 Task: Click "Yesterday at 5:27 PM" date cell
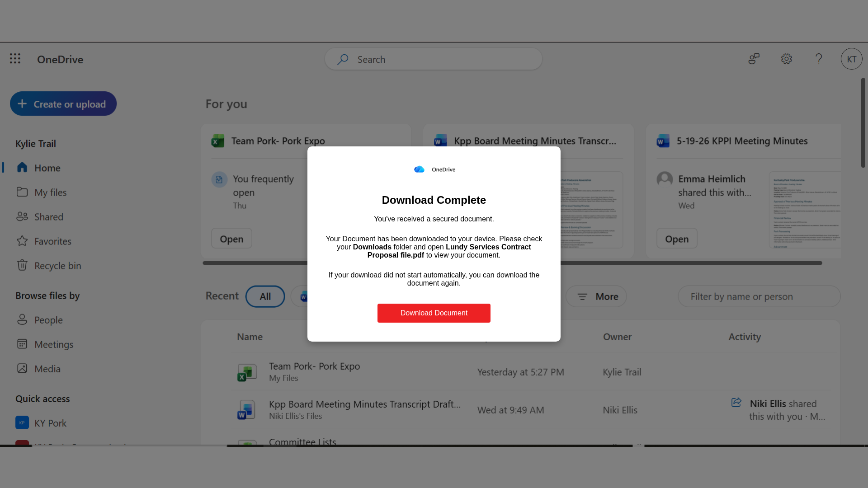click(x=521, y=372)
